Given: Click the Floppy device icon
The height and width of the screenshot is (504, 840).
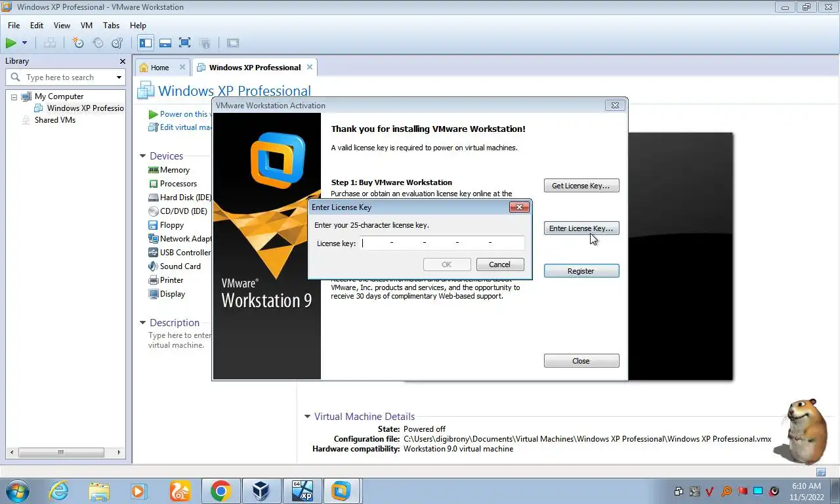Looking at the screenshot, I should point(154,225).
